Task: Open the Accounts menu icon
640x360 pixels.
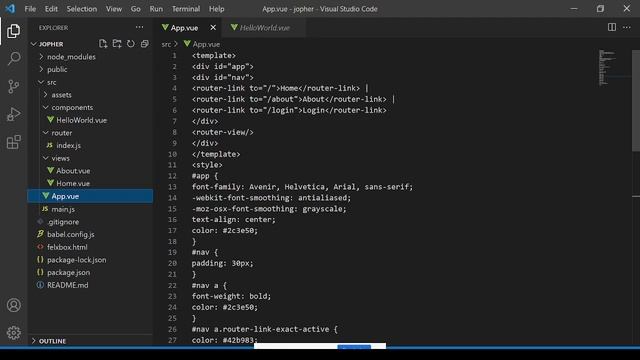Action: coord(13,305)
